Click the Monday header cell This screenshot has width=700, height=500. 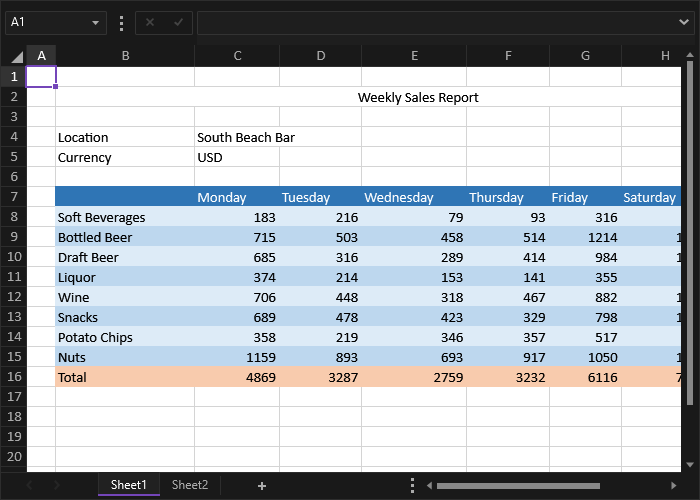(x=237, y=197)
